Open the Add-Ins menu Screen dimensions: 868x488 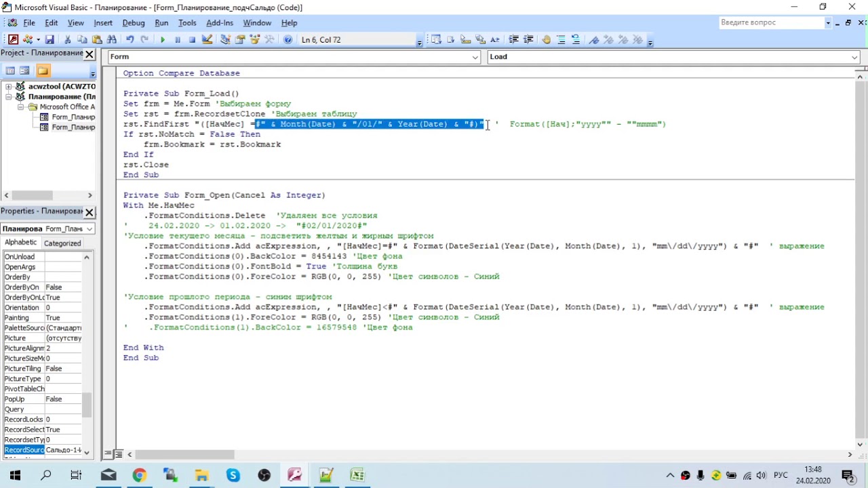coord(220,23)
